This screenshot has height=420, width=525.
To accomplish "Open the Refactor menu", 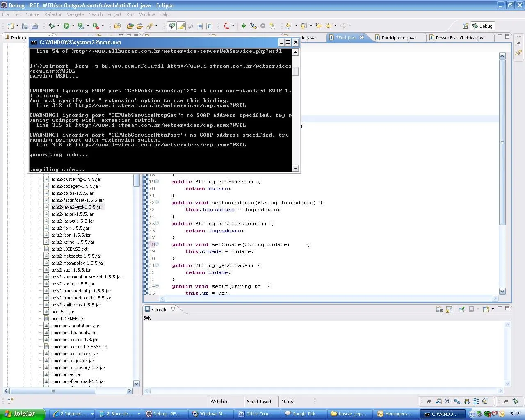I will [52, 14].
